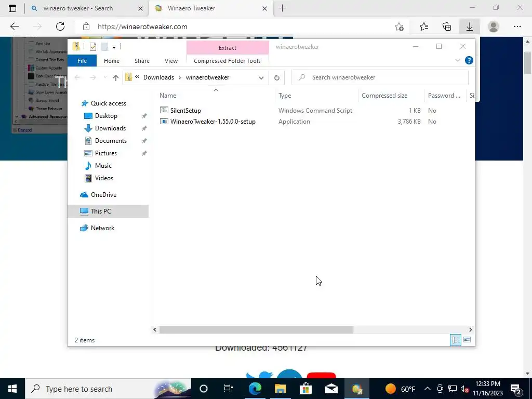Select Downloads in navigation pane

[110, 128]
